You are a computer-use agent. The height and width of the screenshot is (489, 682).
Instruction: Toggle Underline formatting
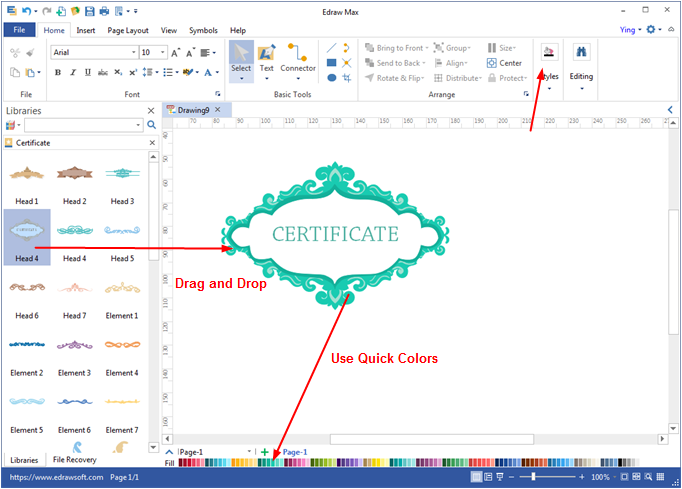pos(87,72)
